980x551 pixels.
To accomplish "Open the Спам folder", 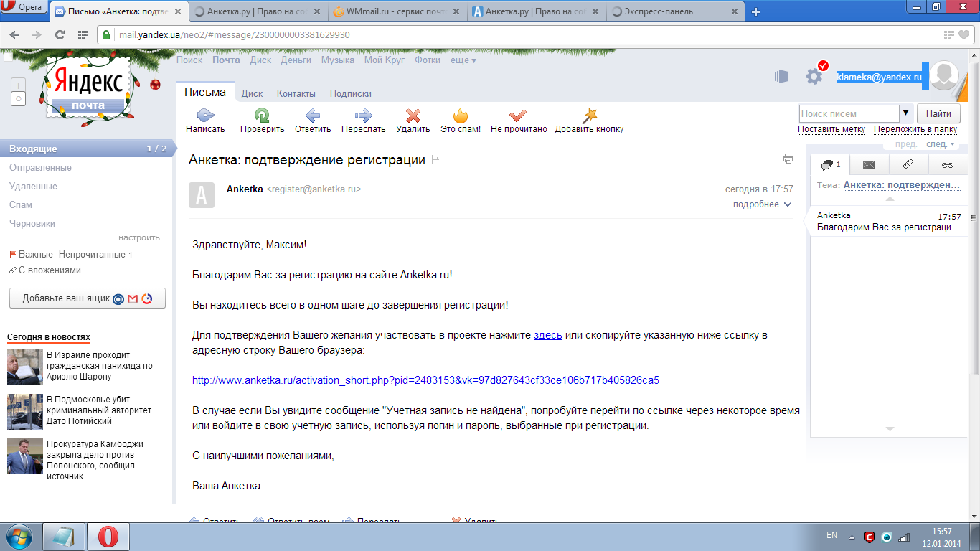I will click(21, 204).
